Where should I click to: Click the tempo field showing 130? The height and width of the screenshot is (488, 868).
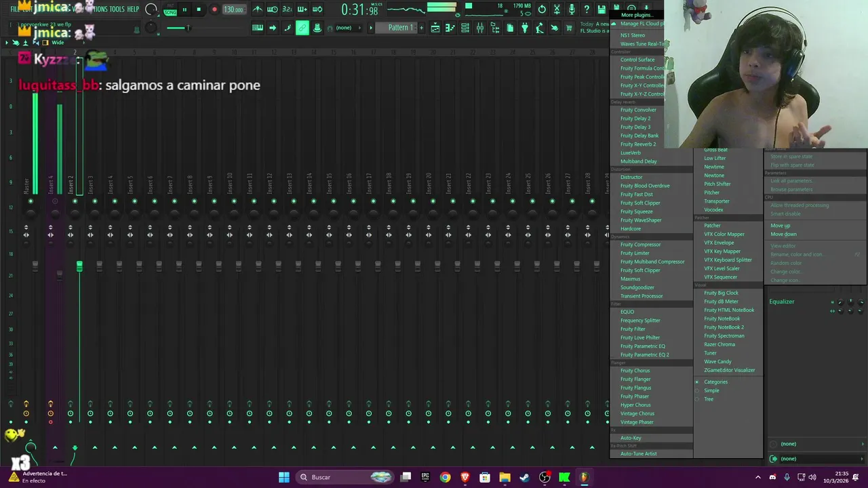[233, 9]
